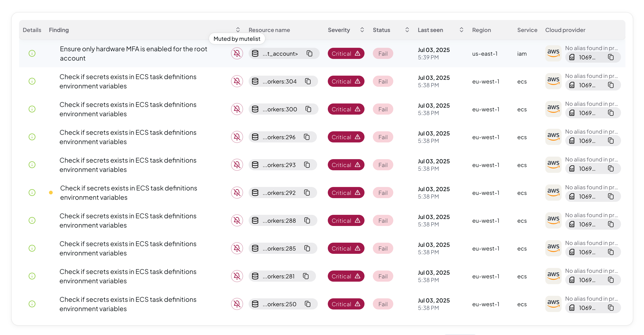Copy account ID in the orkers:296 row
The image size is (644, 335).
pyautogui.click(x=611, y=141)
